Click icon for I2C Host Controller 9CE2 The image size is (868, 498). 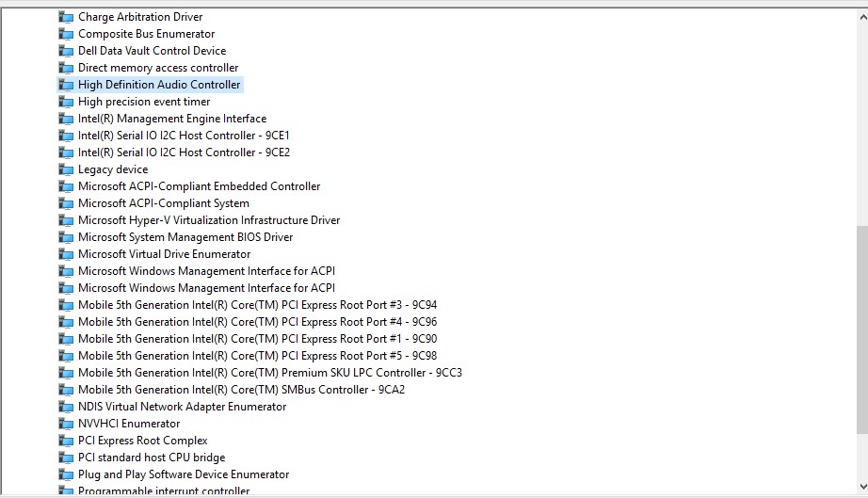pyautogui.click(x=66, y=153)
